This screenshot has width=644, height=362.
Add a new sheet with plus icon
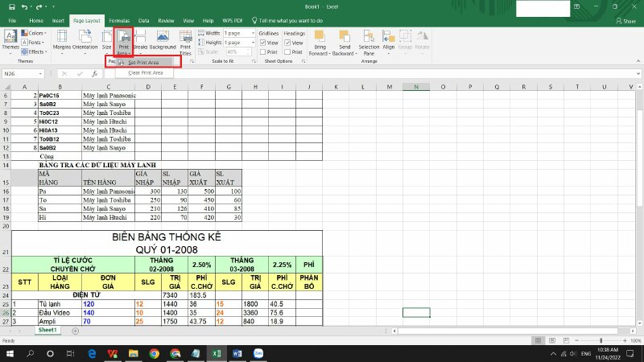click(75, 331)
